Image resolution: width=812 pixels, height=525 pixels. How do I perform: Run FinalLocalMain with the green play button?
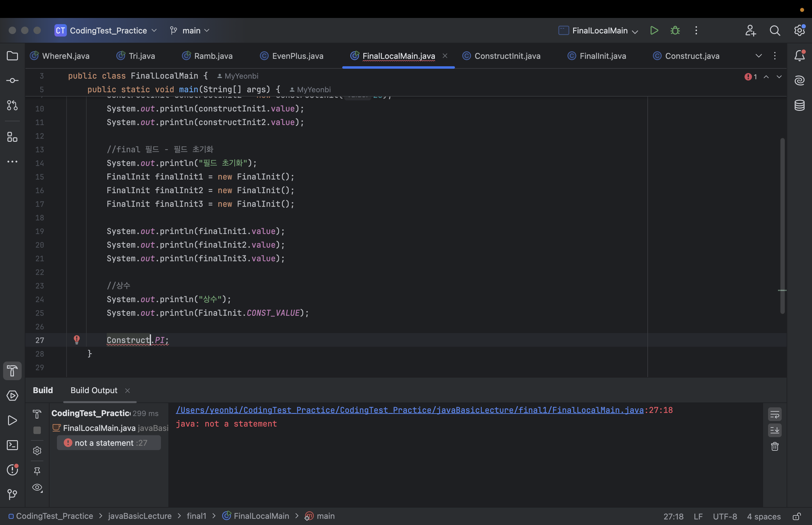[654, 30]
